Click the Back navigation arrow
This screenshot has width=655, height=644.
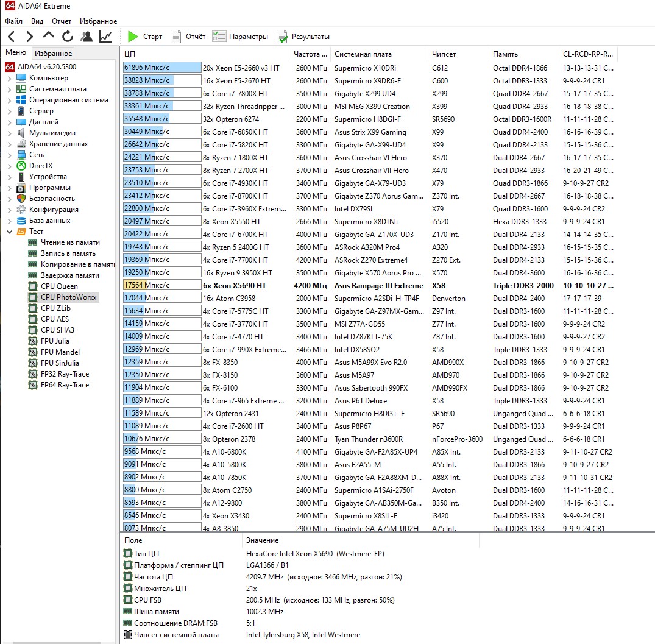tap(12, 37)
